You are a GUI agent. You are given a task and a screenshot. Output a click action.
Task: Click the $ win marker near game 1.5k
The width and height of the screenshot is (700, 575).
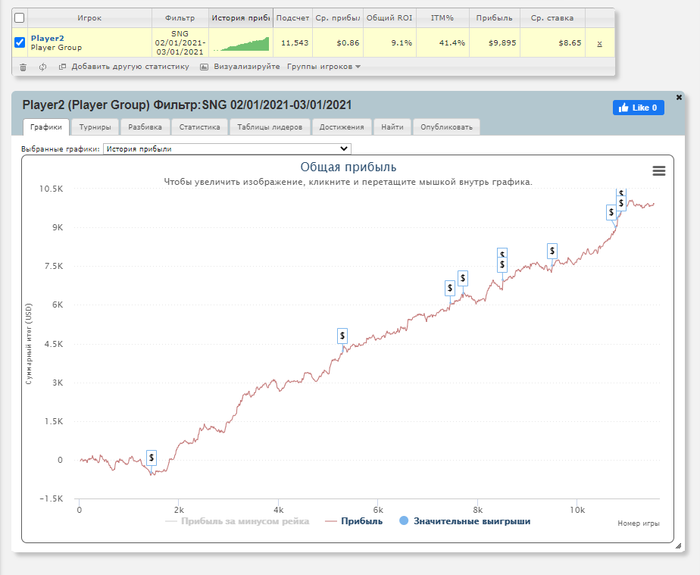[x=151, y=458]
